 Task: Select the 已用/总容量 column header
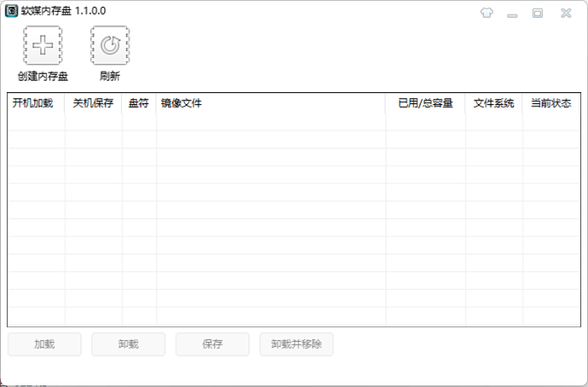coord(425,103)
